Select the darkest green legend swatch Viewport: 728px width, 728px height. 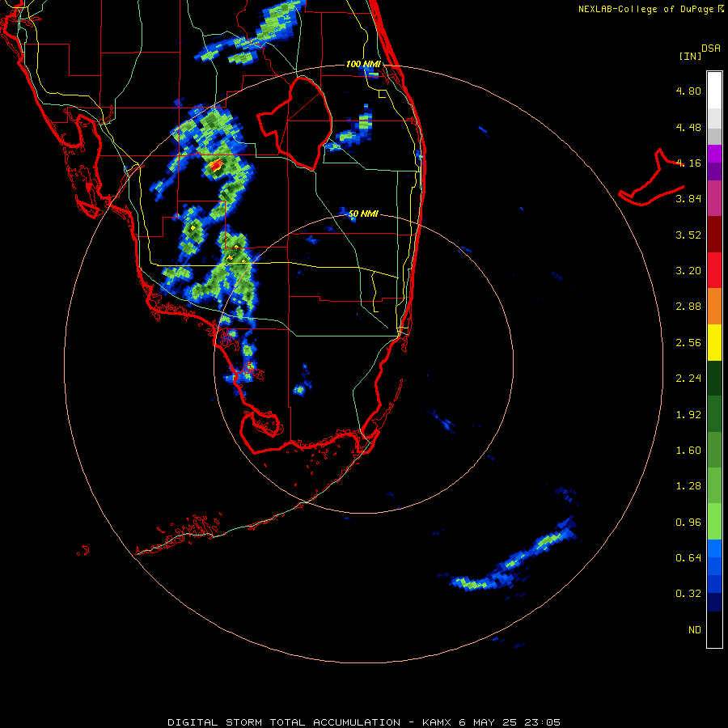(x=714, y=379)
